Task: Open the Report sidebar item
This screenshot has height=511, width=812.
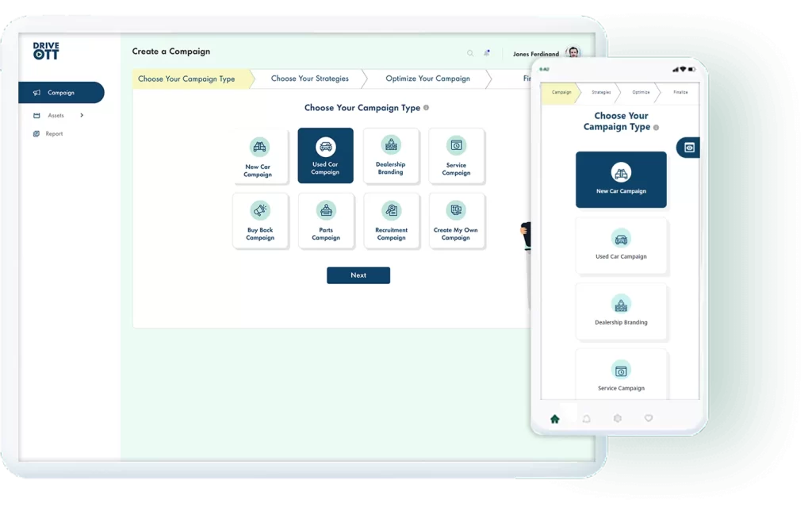Action: (53, 134)
